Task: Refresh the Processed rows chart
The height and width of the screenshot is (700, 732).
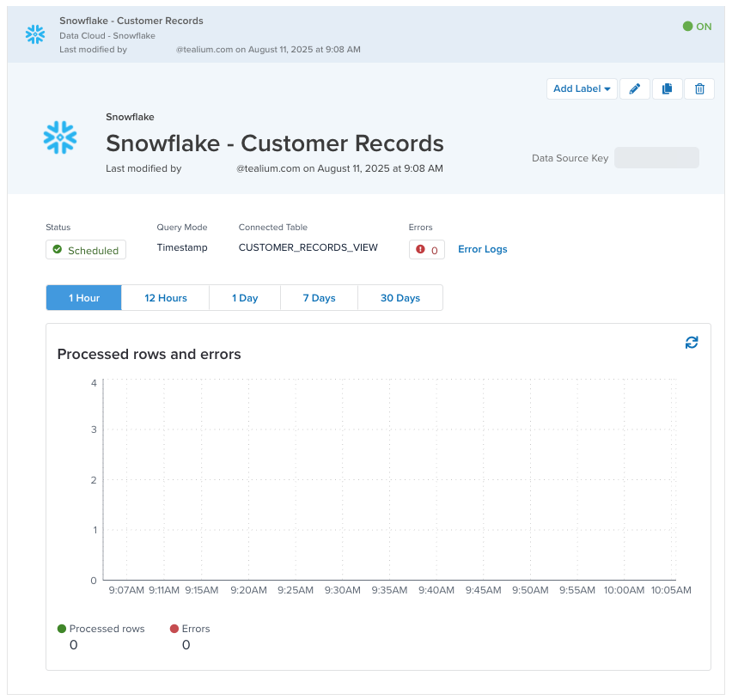Action: pyautogui.click(x=692, y=343)
